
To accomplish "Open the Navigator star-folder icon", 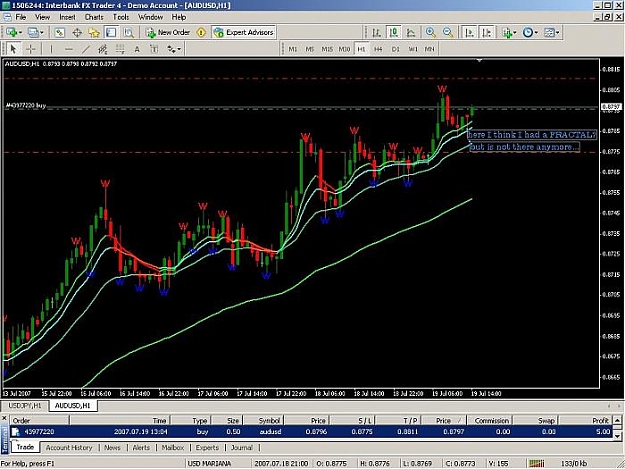I will coord(94,32).
